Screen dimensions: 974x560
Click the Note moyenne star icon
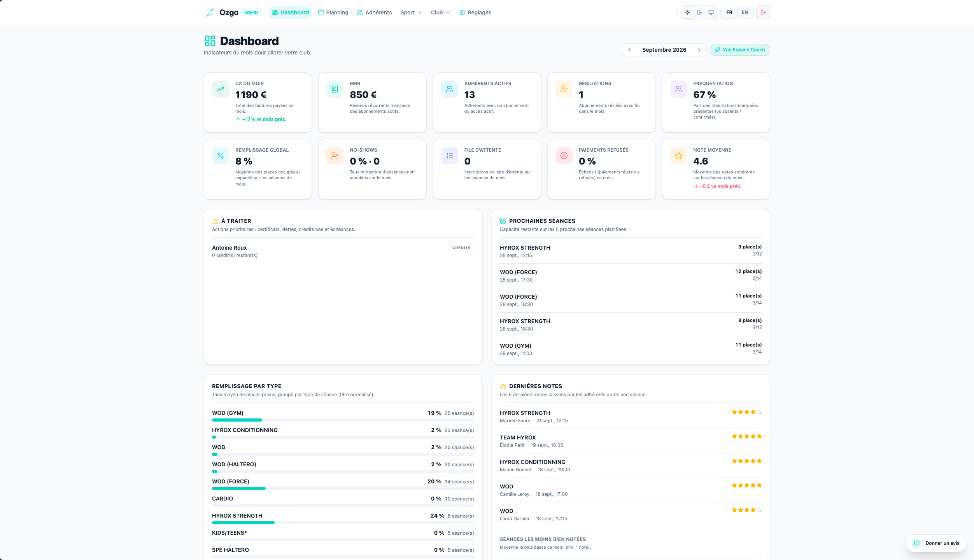pos(679,156)
